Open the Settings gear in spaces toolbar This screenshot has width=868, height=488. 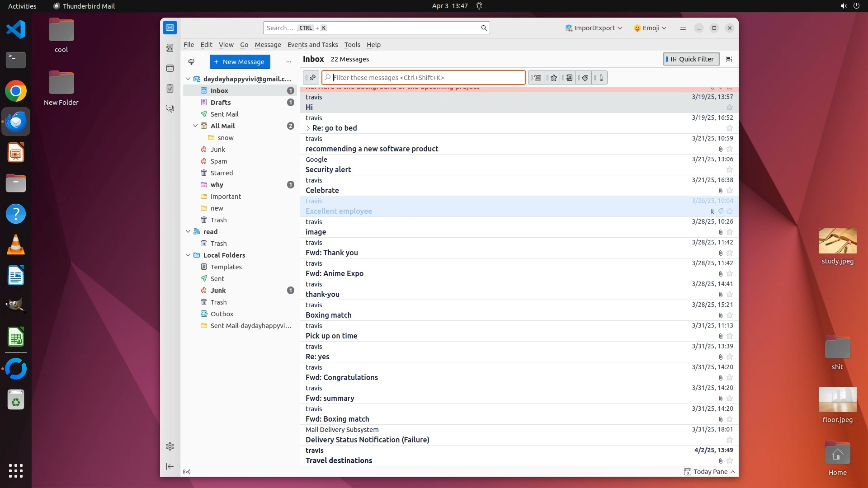pyautogui.click(x=170, y=446)
